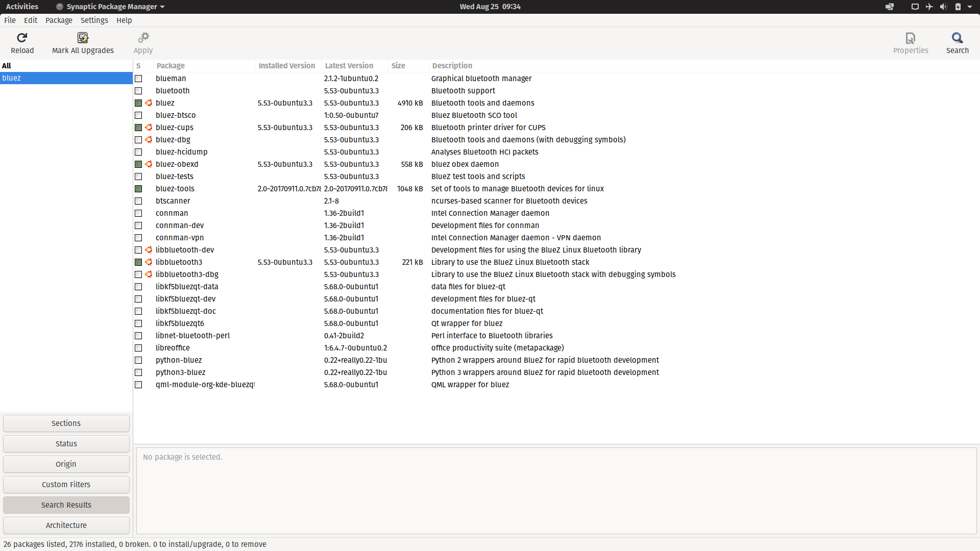Image resolution: width=980 pixels, height=551 pixels.
Task: Click the Ubuntu supported icon beside libbluetooth3
Action: pyautogui.click(x=149, y=262)
